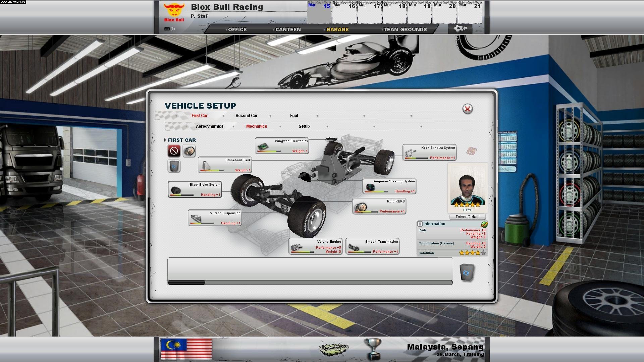
Task: Toggle the tire option icon under First Car
Action: click(x=189, y=151)
